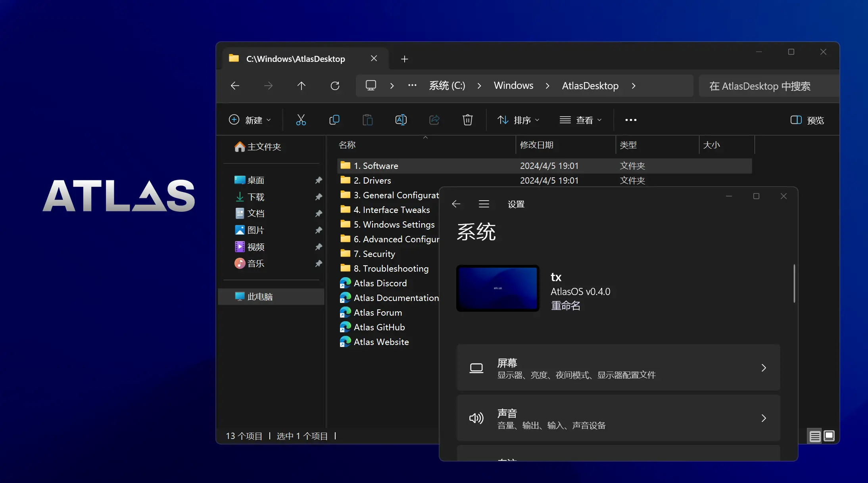Unpin Music using its pin icon

point(318,264)
